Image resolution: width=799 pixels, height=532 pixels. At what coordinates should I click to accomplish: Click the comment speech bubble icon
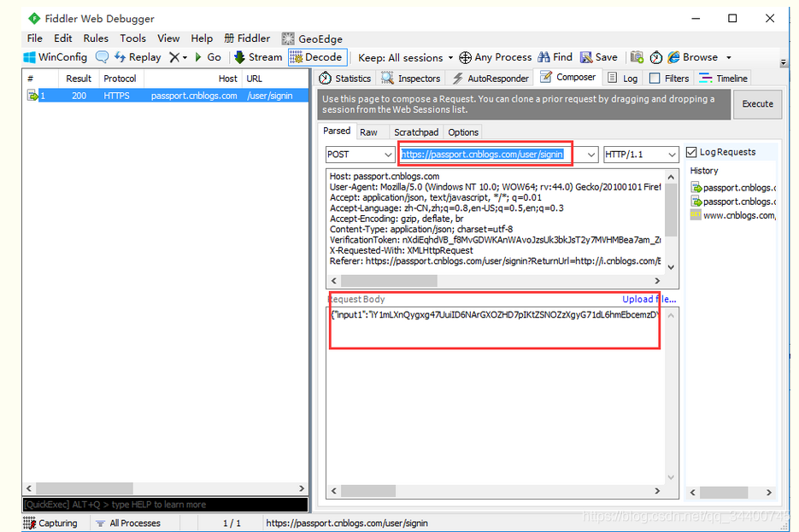tap(102, 57)
